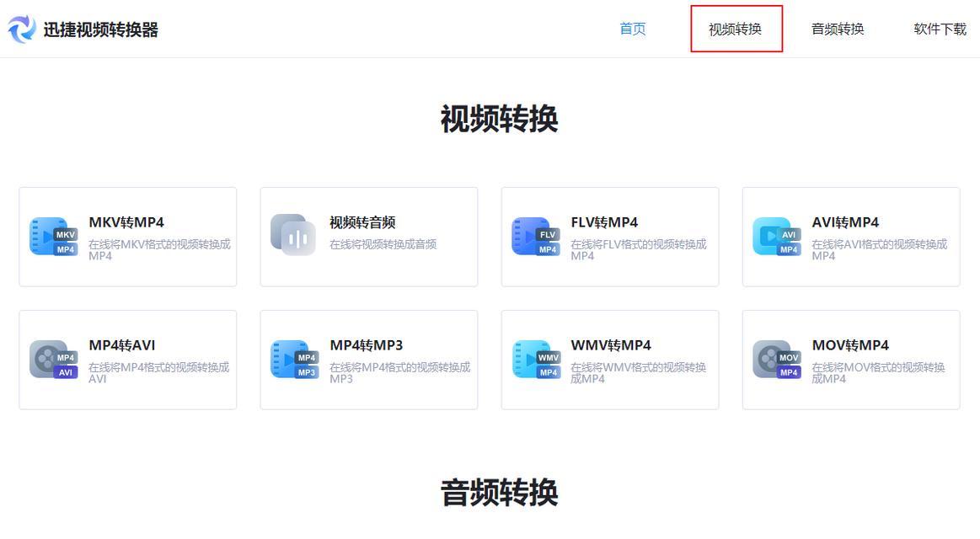Click the 迅捷视频转换器 site title
Viewport: 980px width, 539px height.
tap(100, 29)
